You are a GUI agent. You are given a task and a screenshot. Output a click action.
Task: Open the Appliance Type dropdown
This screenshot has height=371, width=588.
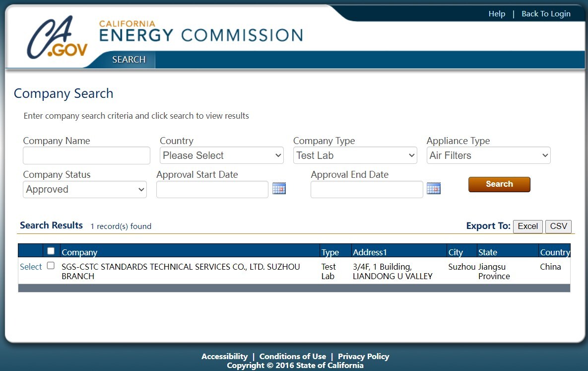point(488,155)
